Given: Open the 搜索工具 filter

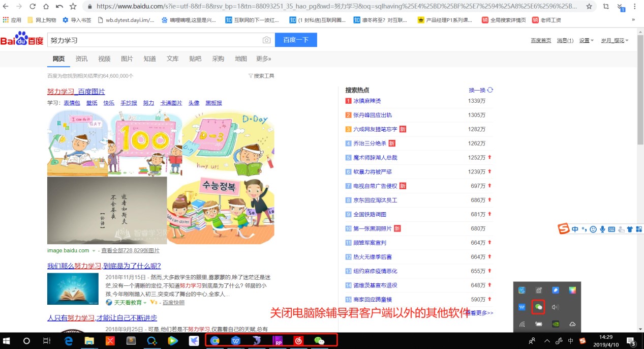Looking at the screenshot, I should tap(261, 76).
